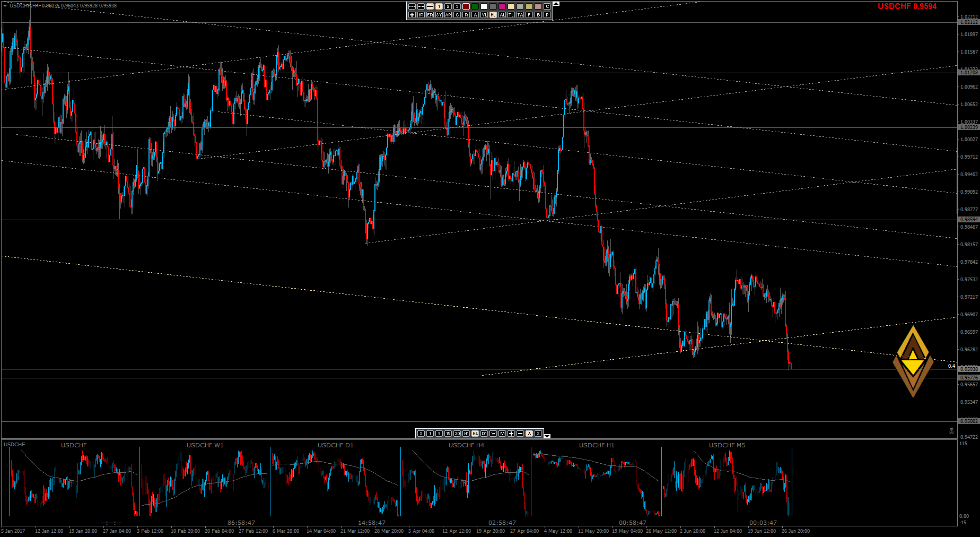The height and width of the screenshot is (537, 980).
Task: Click the skull icon near price axis
Action: pos(951,431)
